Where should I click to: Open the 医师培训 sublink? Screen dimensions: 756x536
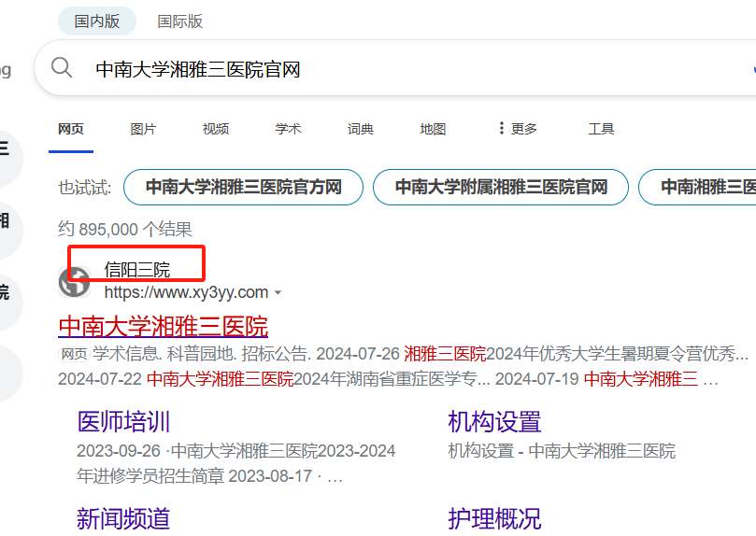coord(123,422)
